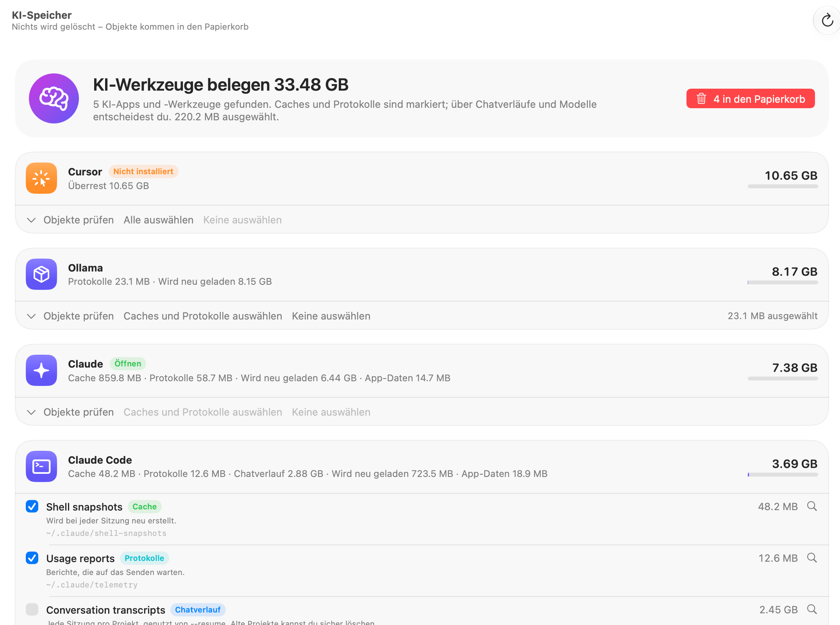Click the purple brain KI-Werkzeuge icon
Image resolution: width=840 pixels, height=625 pixels.
(54, 98)
